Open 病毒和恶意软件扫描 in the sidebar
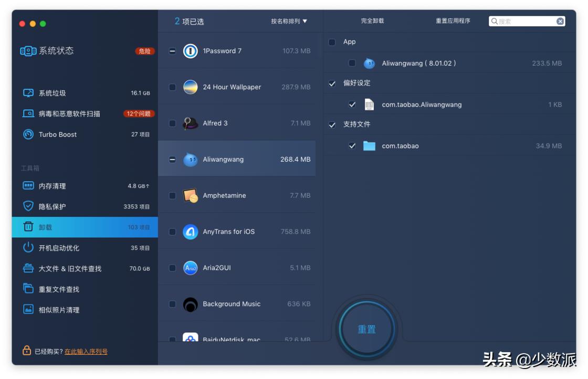The width and height of the screenshot is (588, 379). (85, 113)
